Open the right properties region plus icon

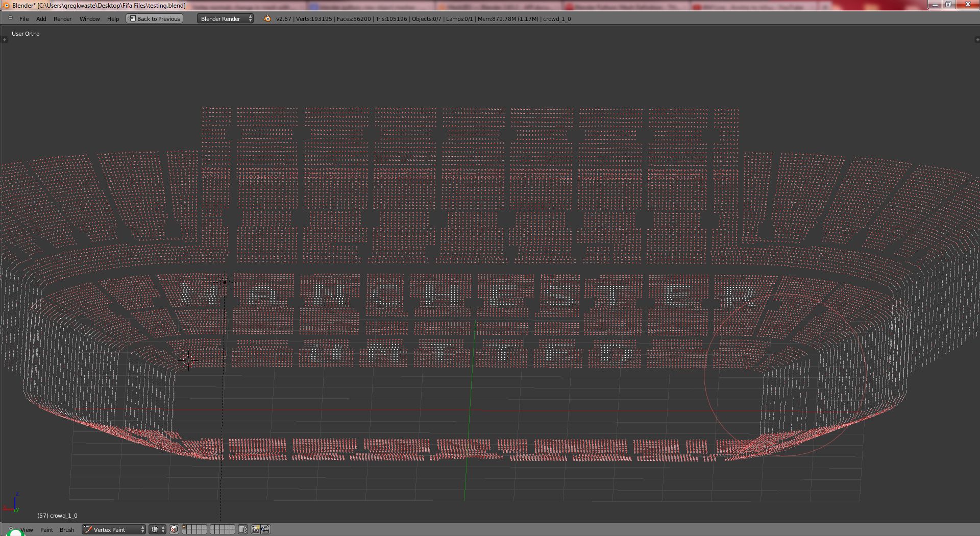[977, 40]
